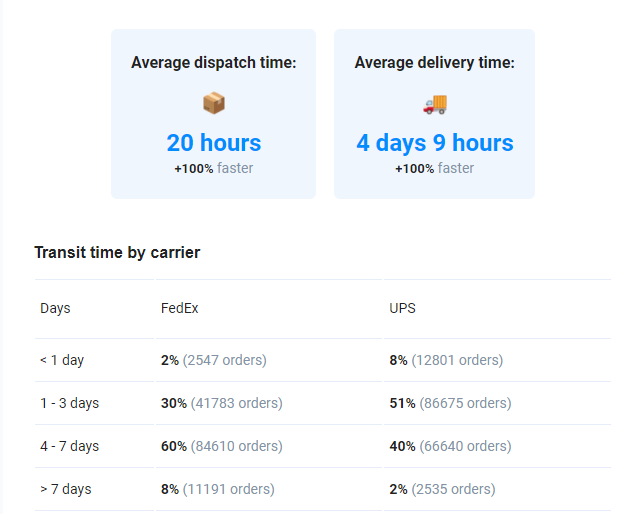Select the '4 - 7 days' row label
Screen dimensions: 618x514
69,446
